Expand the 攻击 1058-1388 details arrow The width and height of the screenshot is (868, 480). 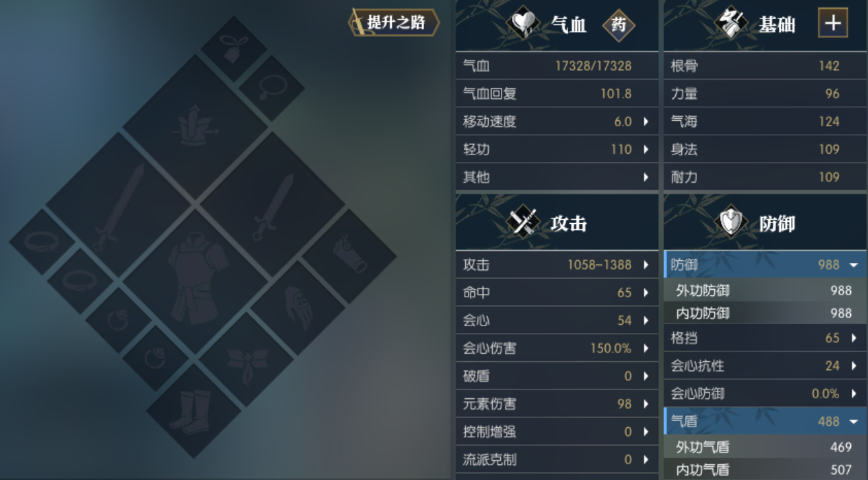click(646, 265)
